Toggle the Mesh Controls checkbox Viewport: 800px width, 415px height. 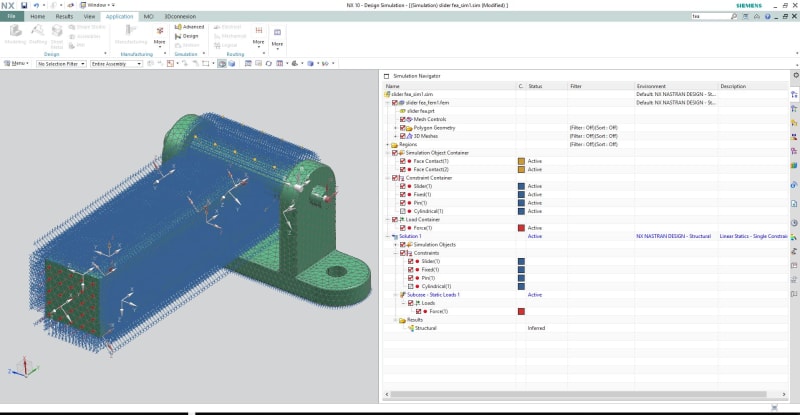(x=403, y=119)
